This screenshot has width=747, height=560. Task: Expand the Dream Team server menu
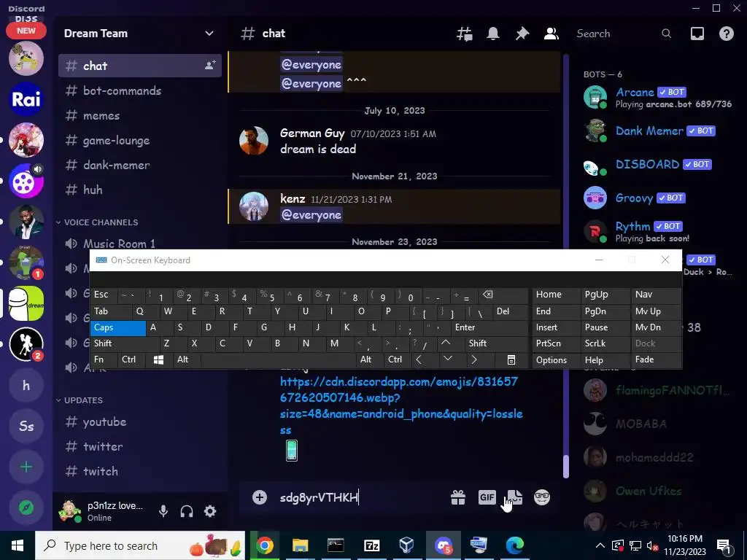[139, 34]
